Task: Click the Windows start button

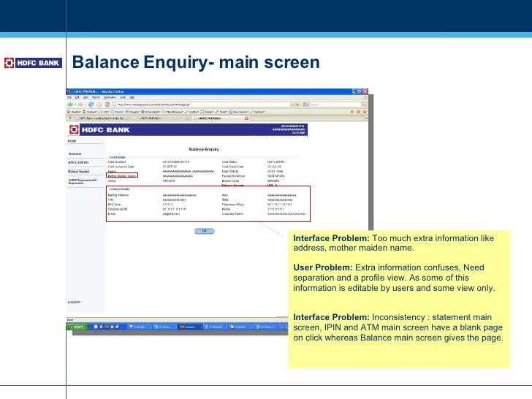Action: click(x=77, y=327)
